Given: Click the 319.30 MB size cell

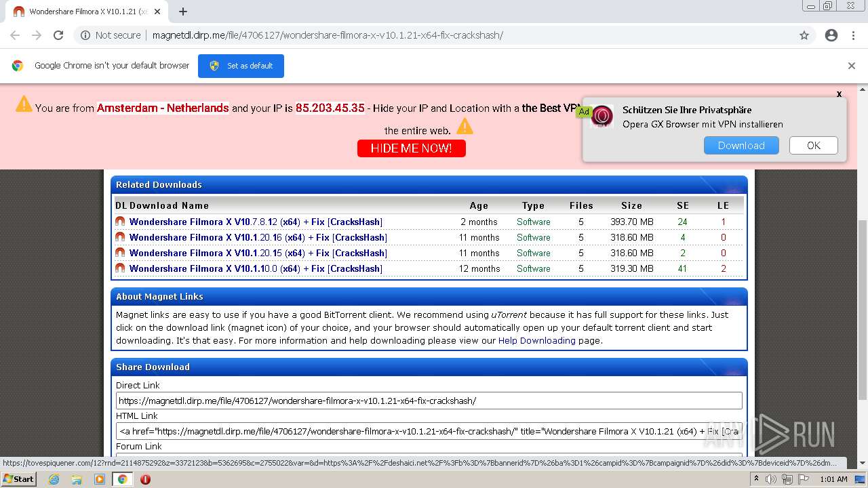Looking at the screenshot, I should [632, 268].
